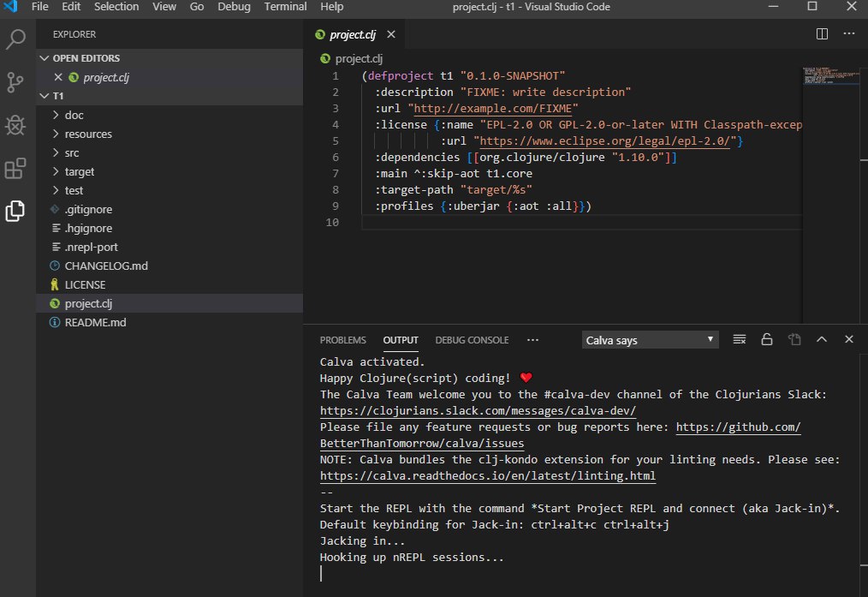Screen dimensions: 868x597
Task: Open the .hgignore file
Action: click(x=88, y=228)
